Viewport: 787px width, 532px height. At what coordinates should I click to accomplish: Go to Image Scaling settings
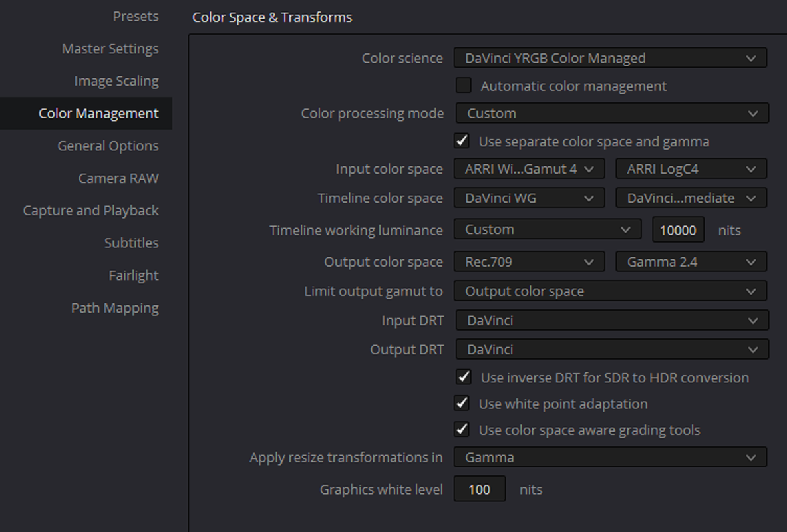116,81
